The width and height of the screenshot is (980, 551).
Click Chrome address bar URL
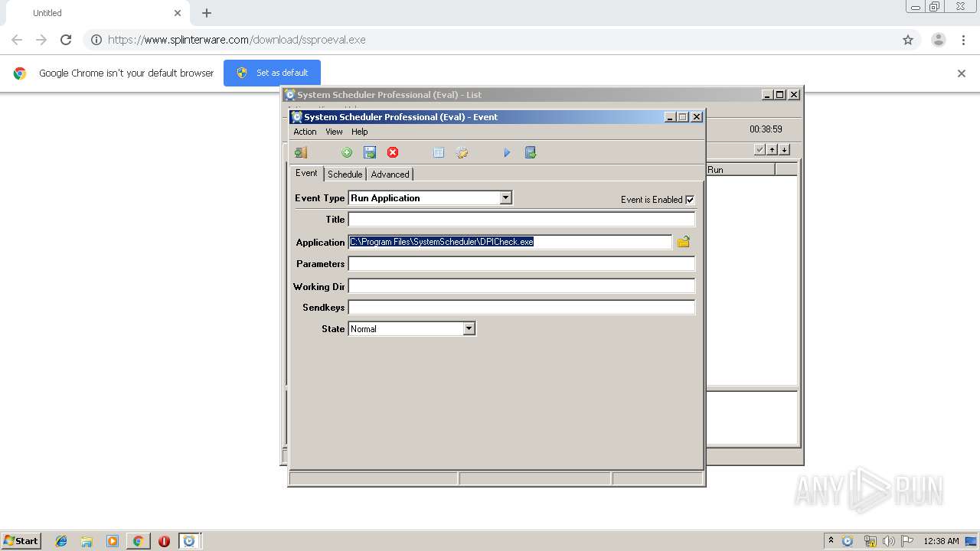(237, 40)
